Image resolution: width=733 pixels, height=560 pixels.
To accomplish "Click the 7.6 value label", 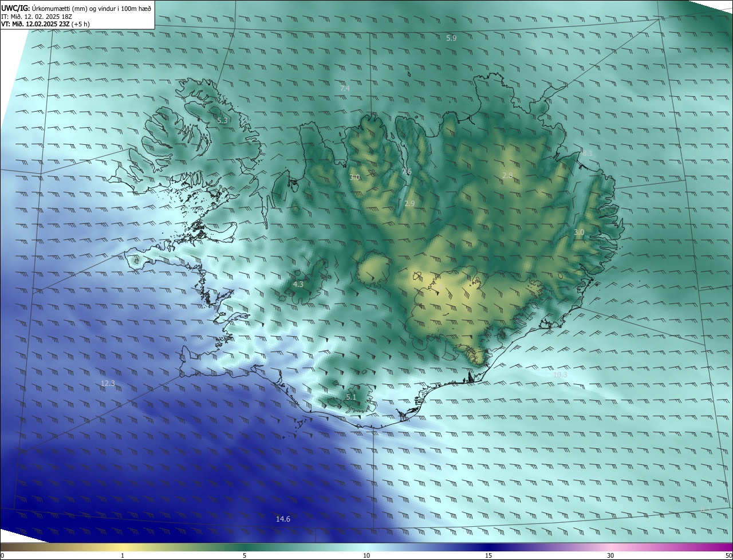I will tap(407, 172).
